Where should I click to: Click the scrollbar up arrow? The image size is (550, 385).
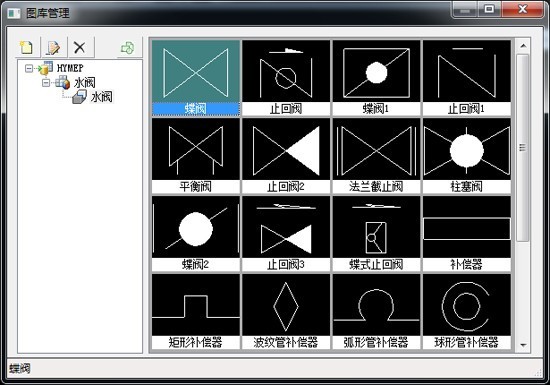[x=523, y=46]
